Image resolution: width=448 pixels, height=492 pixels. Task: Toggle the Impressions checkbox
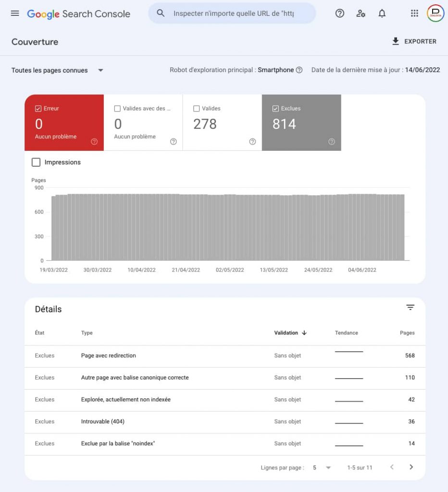click(x=36, y=162)
